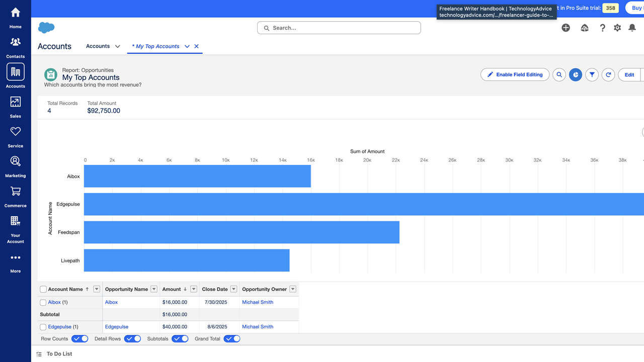Viewport: 644px width, 362px height.
Task: Close the My Top Accounts tab
Action: [197, 46]
